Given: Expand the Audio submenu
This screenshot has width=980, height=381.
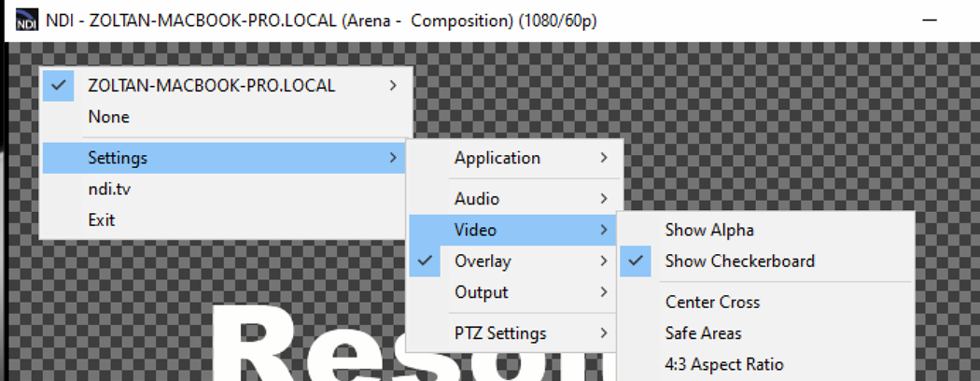Looking at the screenshot, I should pos(477,199).
